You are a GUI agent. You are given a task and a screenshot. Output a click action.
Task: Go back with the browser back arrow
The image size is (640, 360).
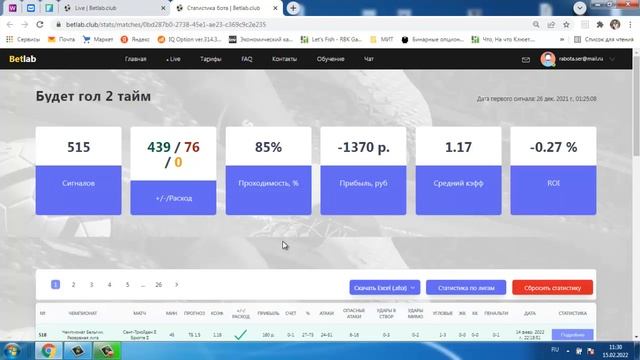[10, 24]
